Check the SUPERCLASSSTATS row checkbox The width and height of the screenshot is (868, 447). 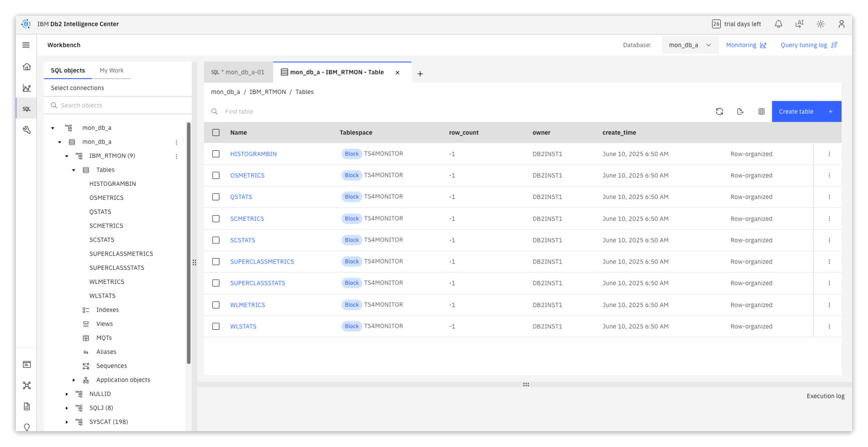216,283
